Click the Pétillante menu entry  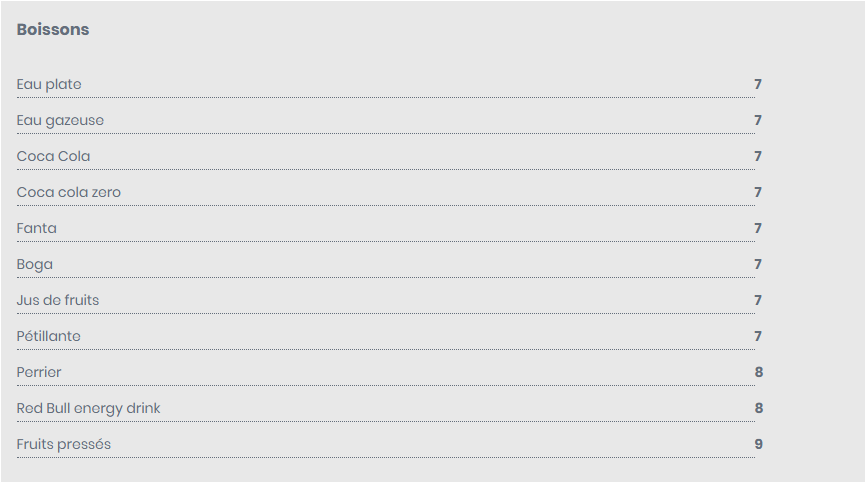(49, 336)
